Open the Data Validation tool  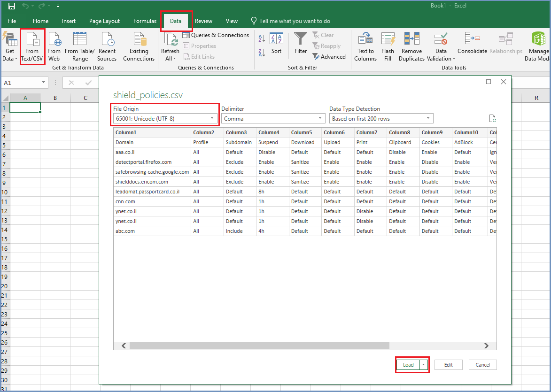pyautogui.click(x=441, y=46)
